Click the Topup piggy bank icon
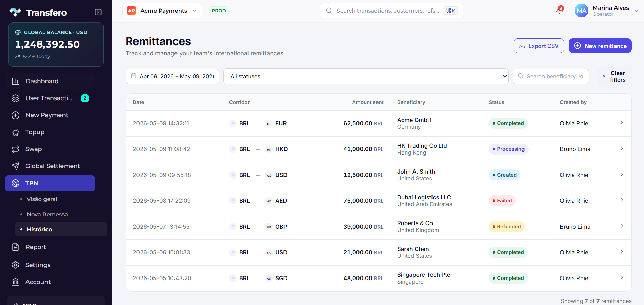The height and width of the screenshot is (305, 644). [15, 132]
